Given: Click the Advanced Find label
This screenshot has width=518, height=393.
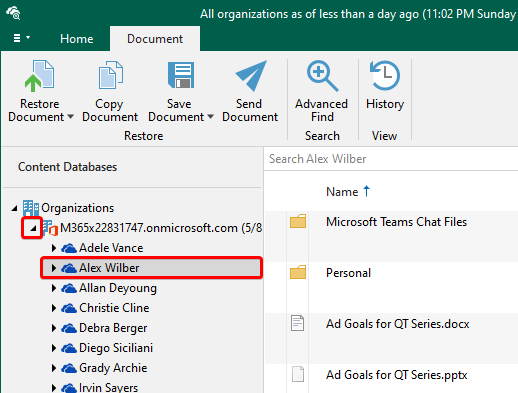Looking at the screenshot, I should pos(322,110).
